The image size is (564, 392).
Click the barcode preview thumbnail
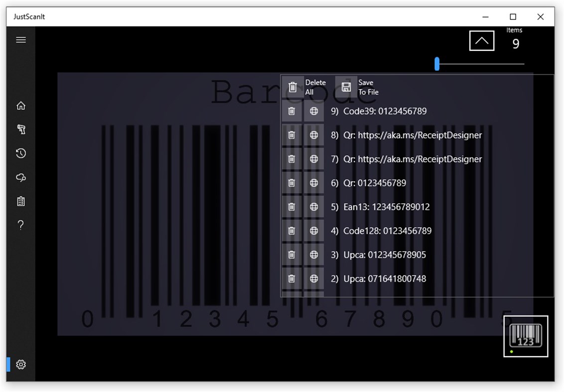coord(526,335)
